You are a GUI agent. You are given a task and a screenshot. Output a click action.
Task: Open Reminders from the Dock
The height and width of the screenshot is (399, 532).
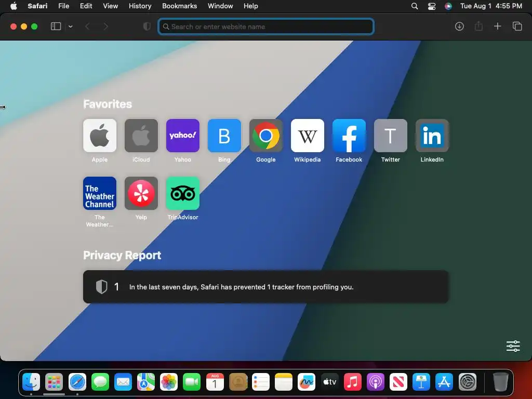[261, 382]
